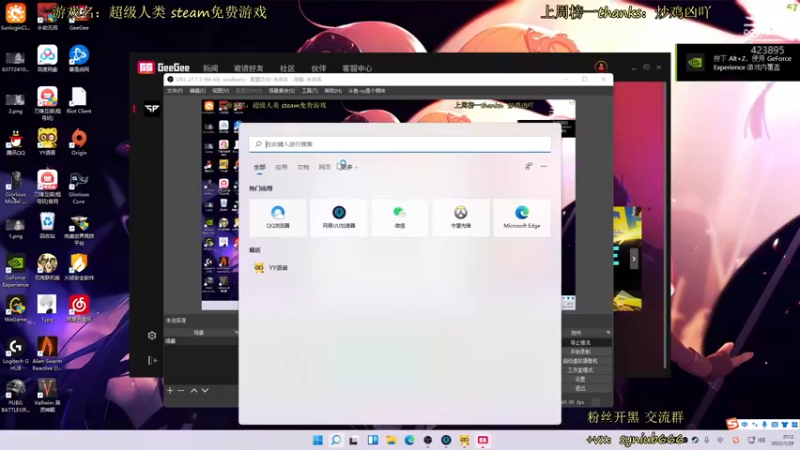Move scene down arrow in OBS
Viewport: 800px width, 450px height.
pos(205,390)
